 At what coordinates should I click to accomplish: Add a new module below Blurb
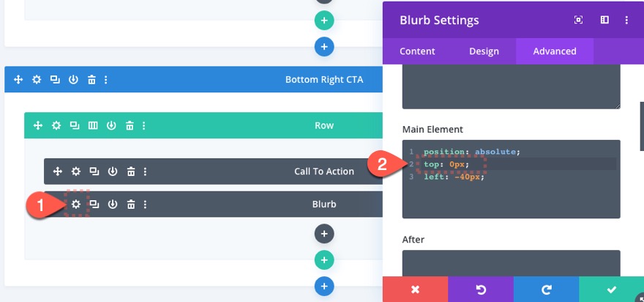pos(323,234)
